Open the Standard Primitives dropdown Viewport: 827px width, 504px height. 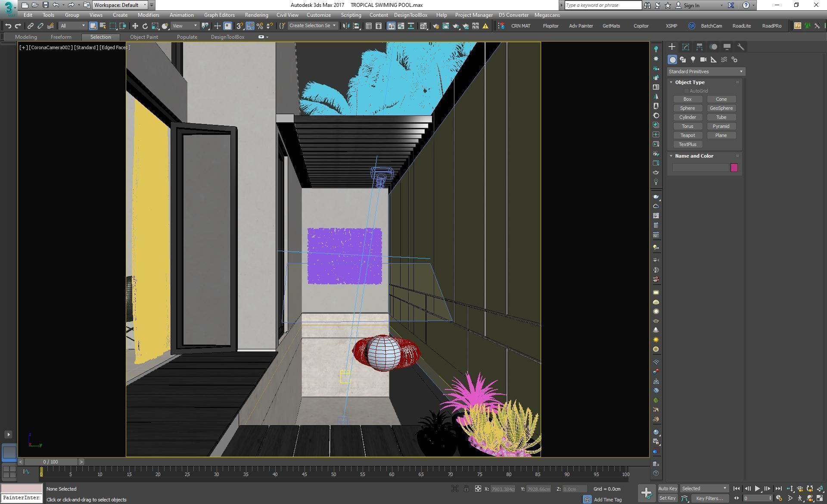[x=706, y=72]
